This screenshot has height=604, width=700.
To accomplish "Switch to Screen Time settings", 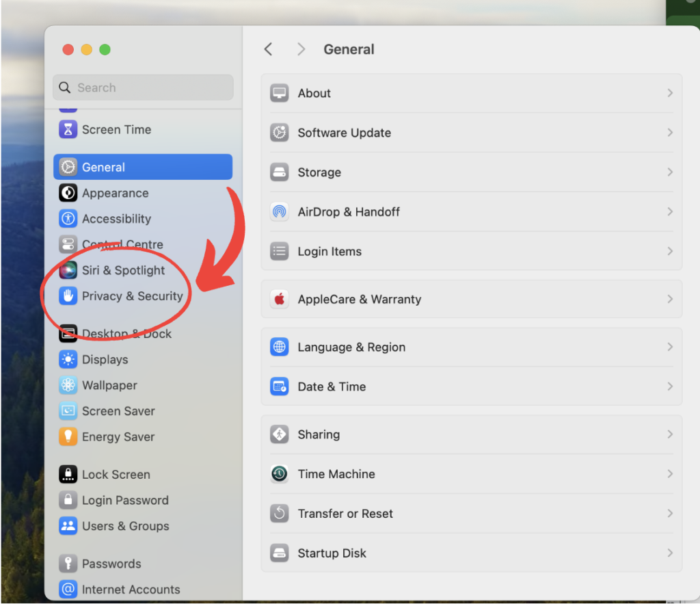I will point(117,129).
